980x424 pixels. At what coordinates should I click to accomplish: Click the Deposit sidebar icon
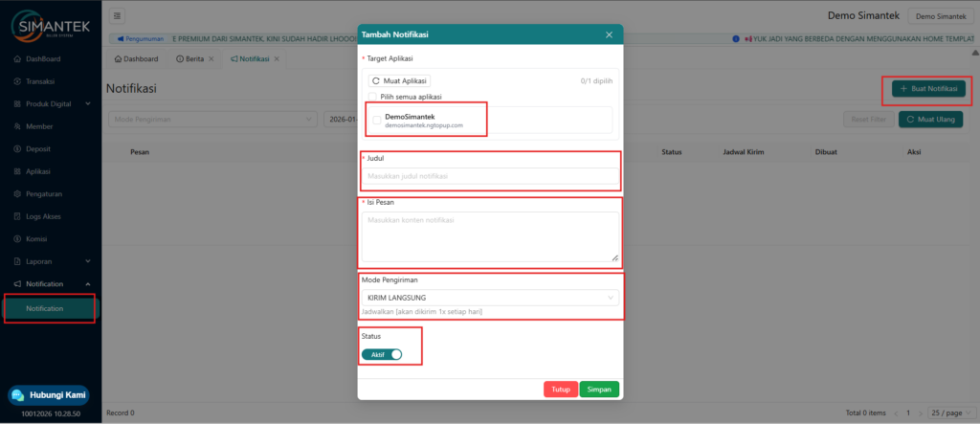[x=17, y=149]
